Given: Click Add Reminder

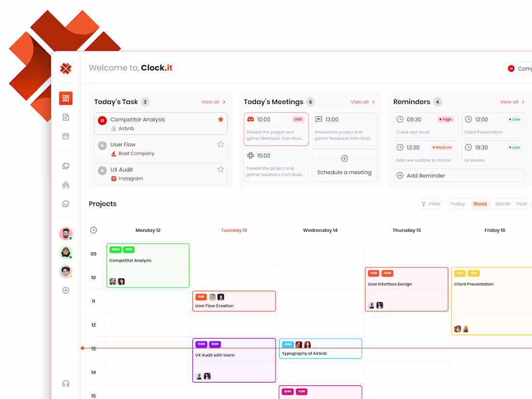Looking at the screenshot, I should [x=459, y=176].
